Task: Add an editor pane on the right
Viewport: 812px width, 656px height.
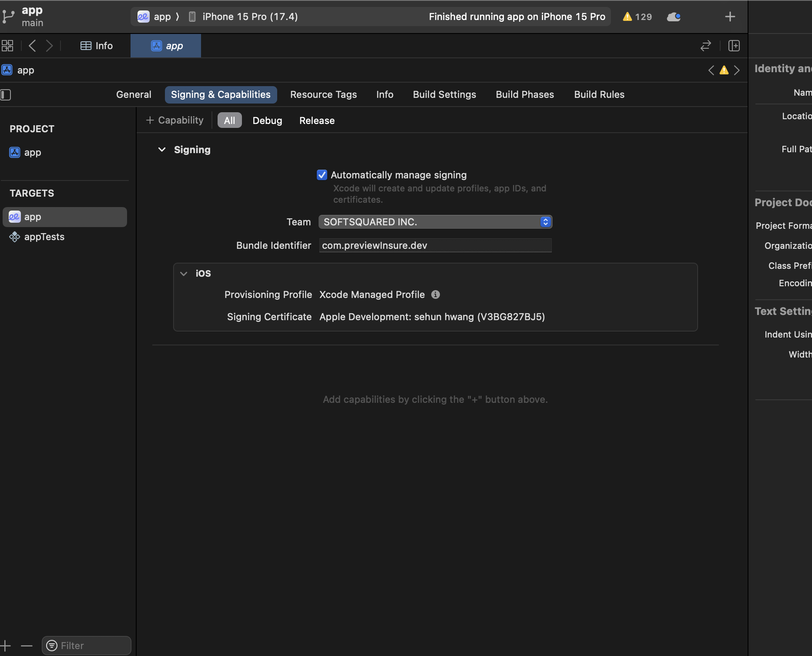Action: pyautogui.click(x=734, y=46)
